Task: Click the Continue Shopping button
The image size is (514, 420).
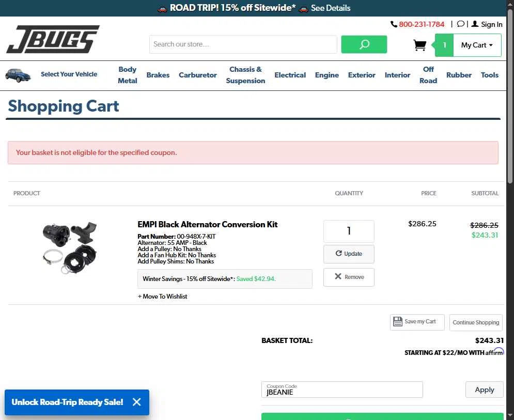Action: tap(476, 322)
